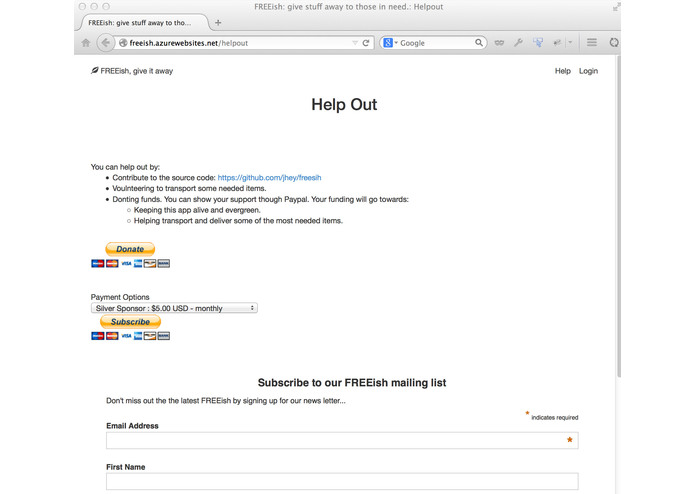Click the sync circle icon at the toolbar's right edge
This screenshot has width=695, height=494.
click(614, 43)
